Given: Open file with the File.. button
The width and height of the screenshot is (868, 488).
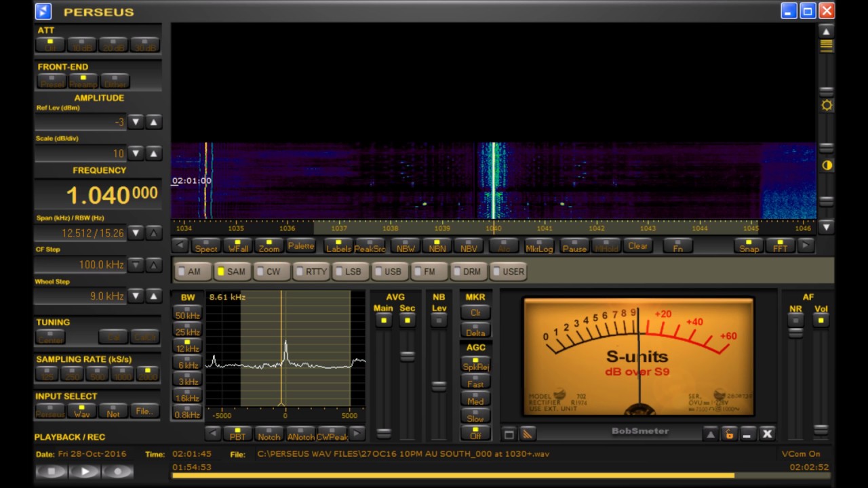Looking at the screenshot, I should click(144, 411).
